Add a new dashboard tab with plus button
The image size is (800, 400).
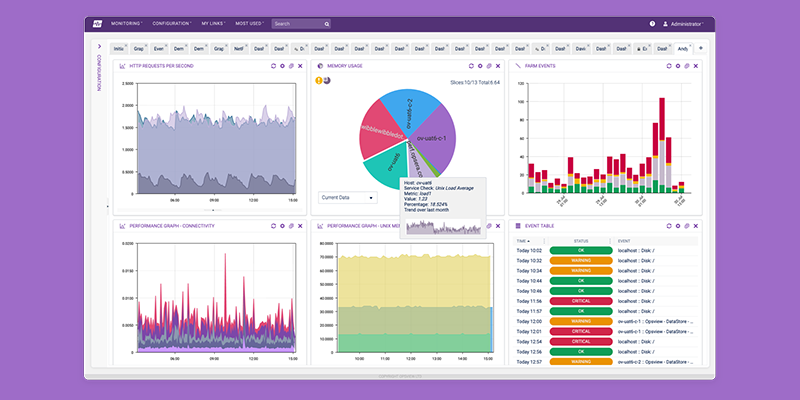point(700,48)
